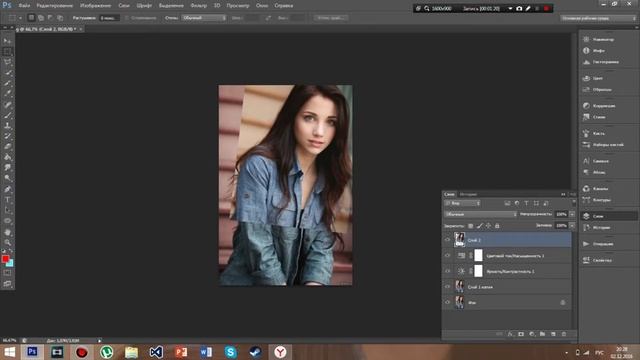Hide the 'Фон' background layer

(447, 302)
